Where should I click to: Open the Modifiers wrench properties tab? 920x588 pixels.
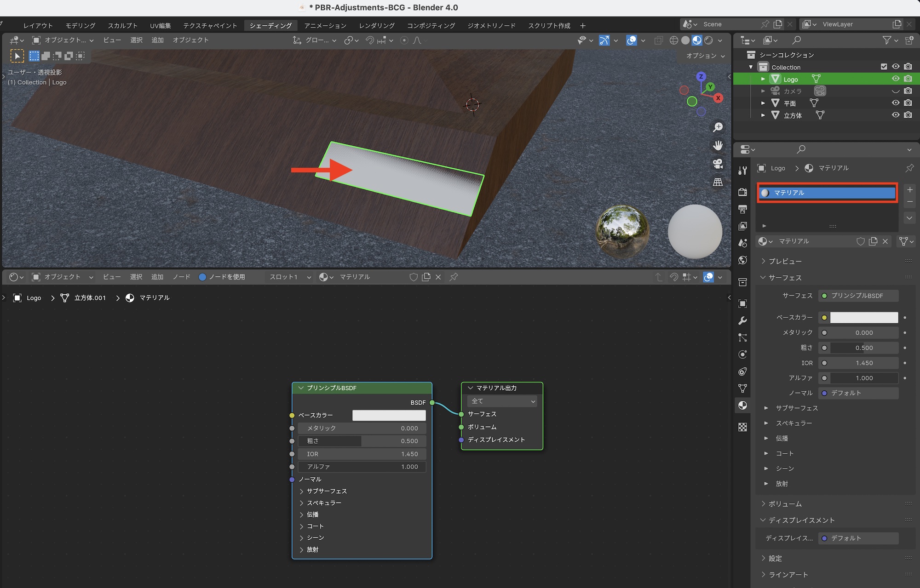coord(742,320)
